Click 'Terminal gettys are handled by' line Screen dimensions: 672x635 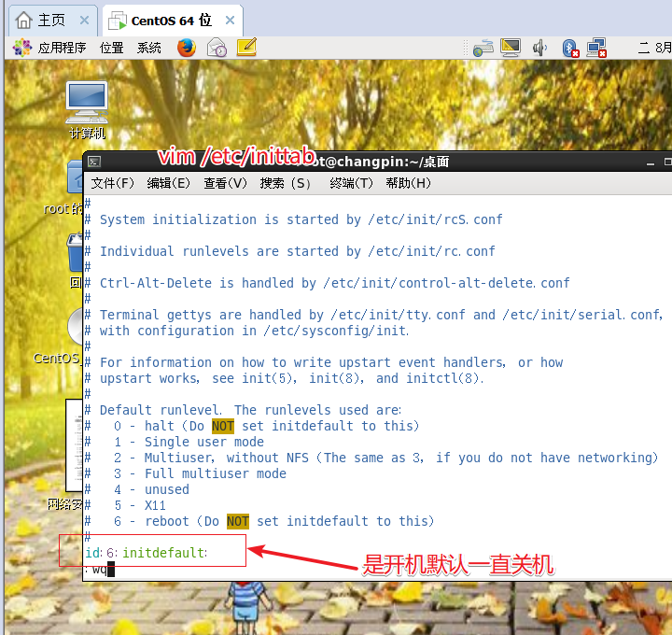click(x=374, y=315)
